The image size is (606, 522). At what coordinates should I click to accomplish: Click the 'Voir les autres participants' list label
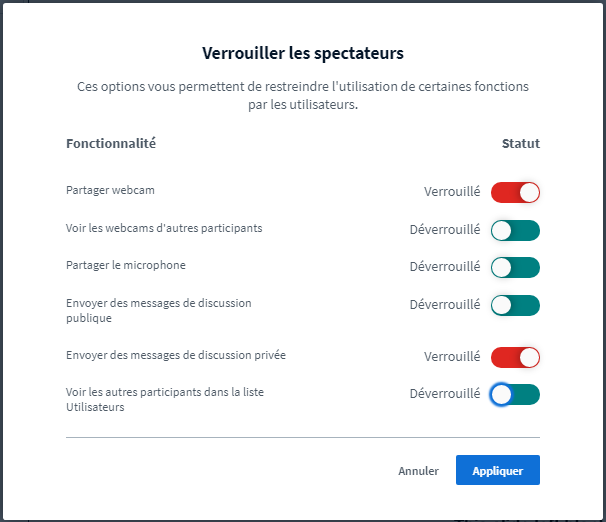164,399
